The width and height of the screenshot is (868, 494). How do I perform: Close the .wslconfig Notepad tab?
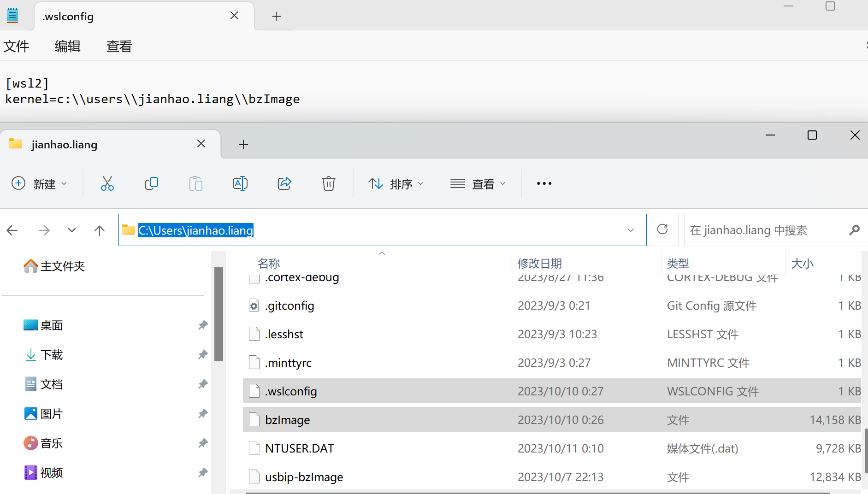click(x=234, y=16)
